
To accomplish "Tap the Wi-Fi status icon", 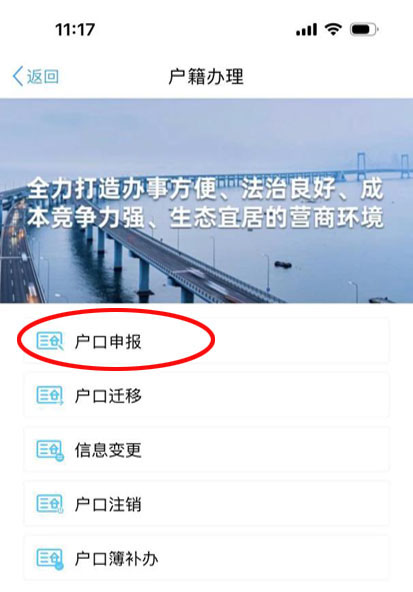I will click(333, 29).
